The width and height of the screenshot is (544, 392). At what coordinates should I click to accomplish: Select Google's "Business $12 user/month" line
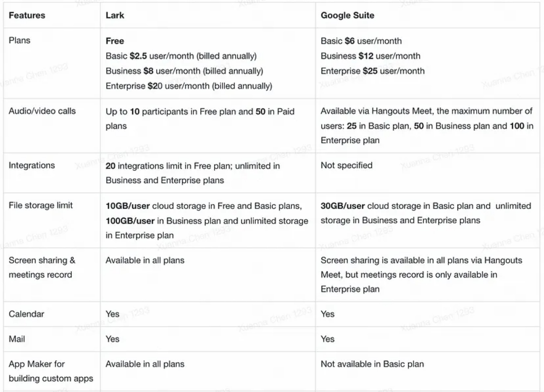370,56
